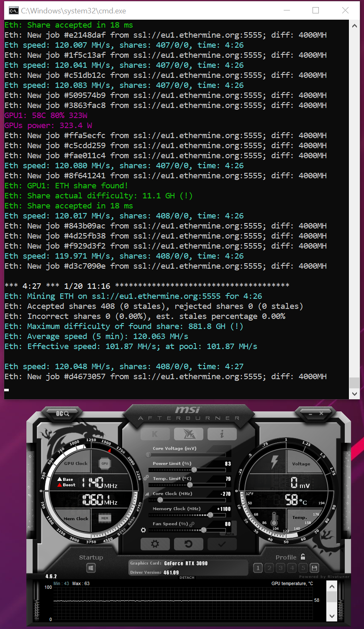The image size is (364, 629).
Task: Click the cmd window title bar icon
Action: point(13,10)
